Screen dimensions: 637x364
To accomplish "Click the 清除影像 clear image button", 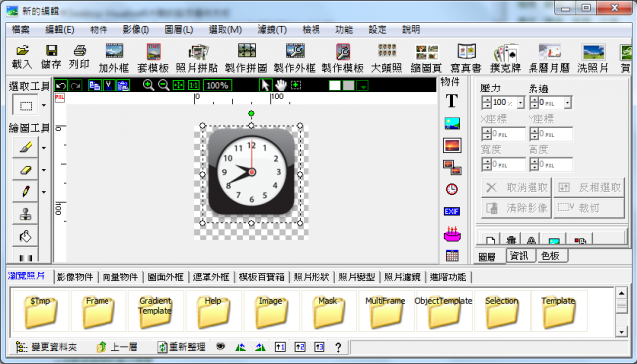I will 517,208.
